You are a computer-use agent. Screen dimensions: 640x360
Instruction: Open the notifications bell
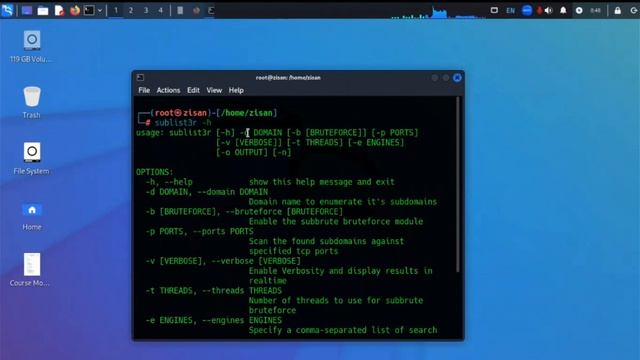click(x=563, y=11)
